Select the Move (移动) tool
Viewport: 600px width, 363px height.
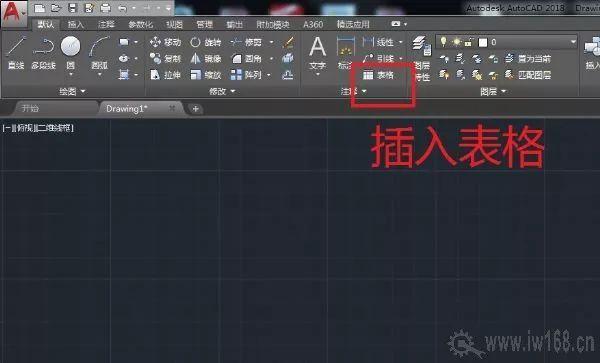165,42
